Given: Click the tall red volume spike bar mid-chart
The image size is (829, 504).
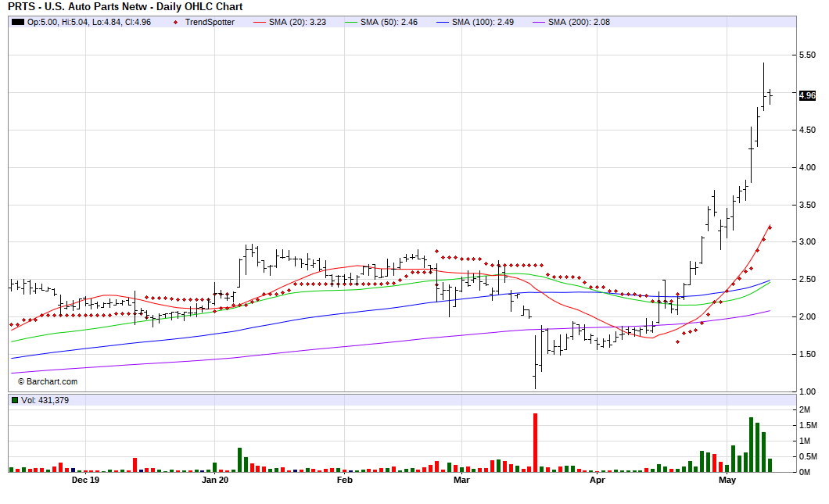Looking at the screenshot, I should (535, 438).
